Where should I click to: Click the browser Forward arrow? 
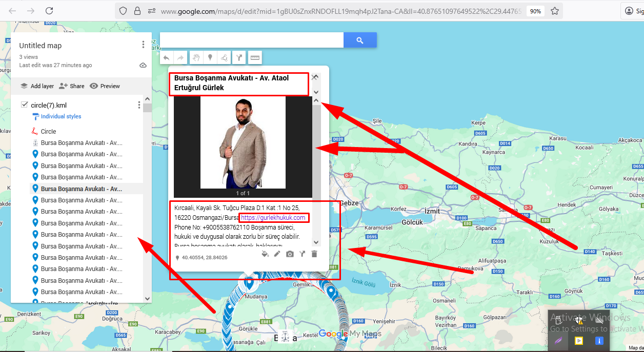coord(31,11)
